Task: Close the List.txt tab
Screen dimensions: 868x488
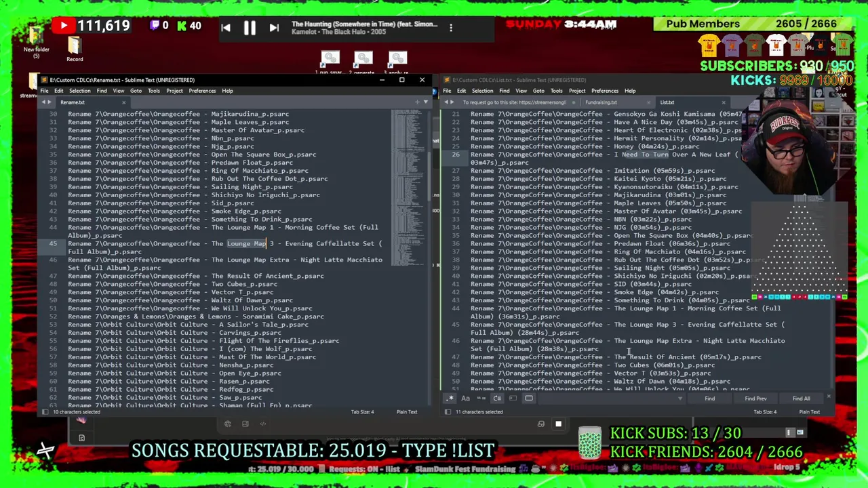Action: [x=723, y=102]
